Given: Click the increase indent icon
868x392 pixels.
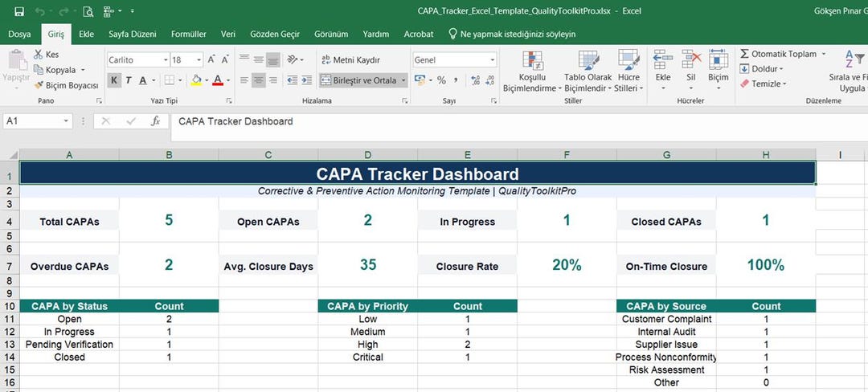Looking at the screenshot, I should coord(307,80).
